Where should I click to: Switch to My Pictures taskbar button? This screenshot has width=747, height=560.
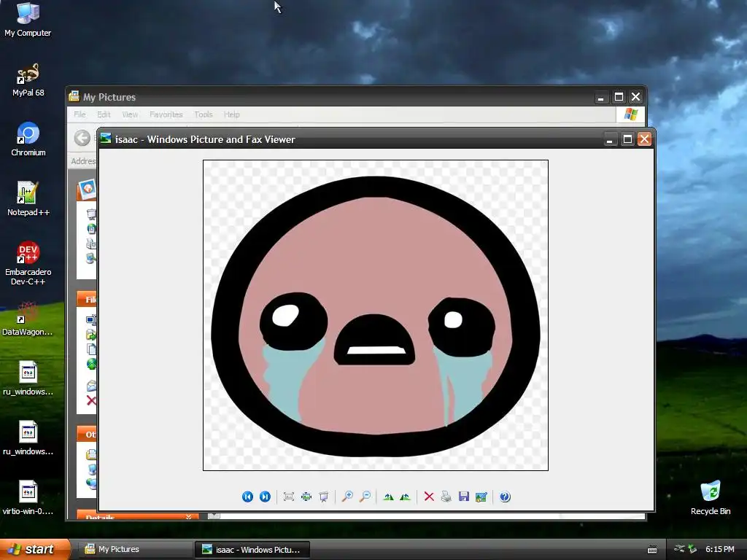pyautogui.click(x=134, y=550)
